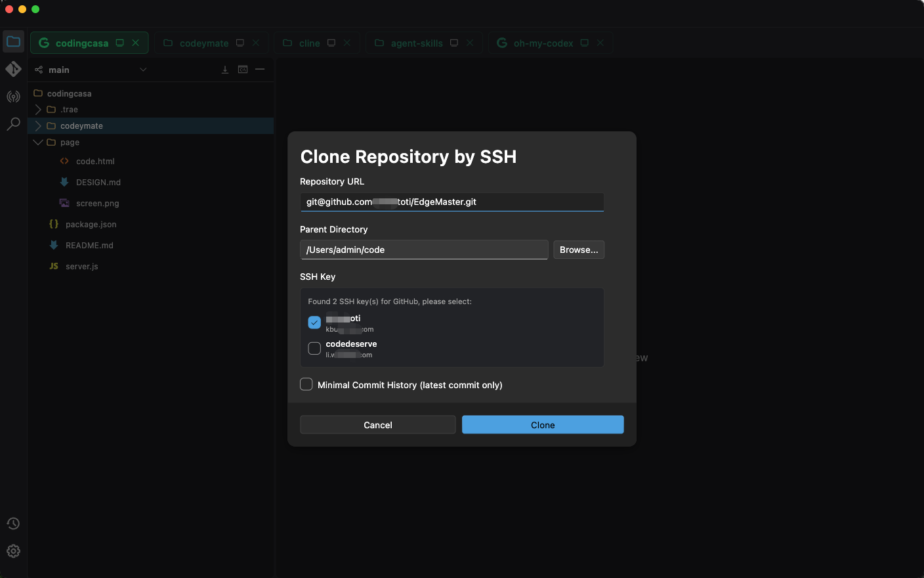Open the settings gear icon
The height and width of the screenshot is (578, 924).
coord(13,551)
